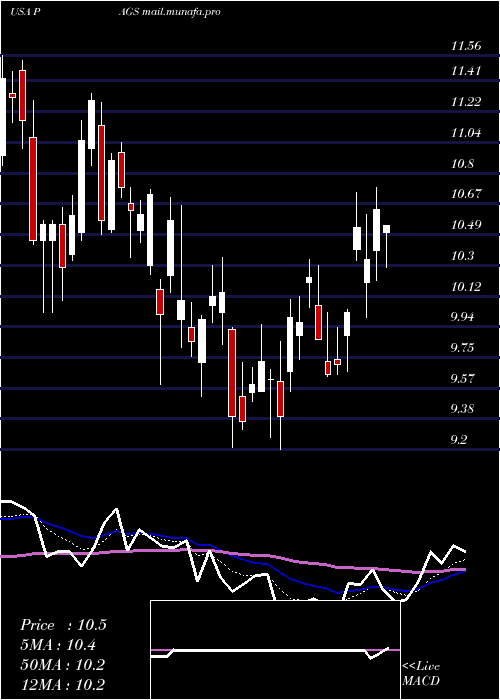Click the 9.94 price label
This screenshot has width=500, height=700.
pos(462,317)
